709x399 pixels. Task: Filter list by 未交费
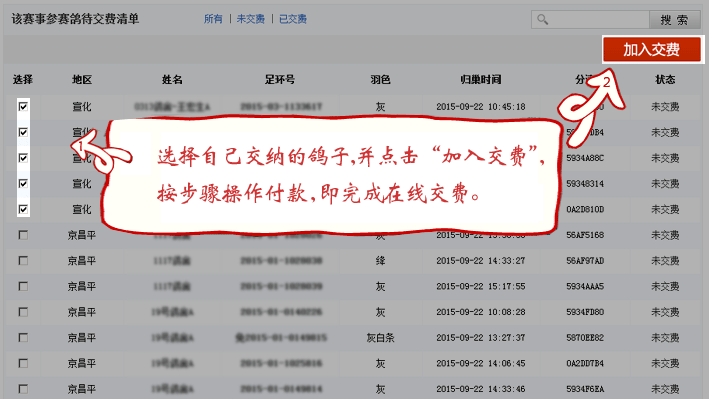pyautogui.click(x=251, y=19)
